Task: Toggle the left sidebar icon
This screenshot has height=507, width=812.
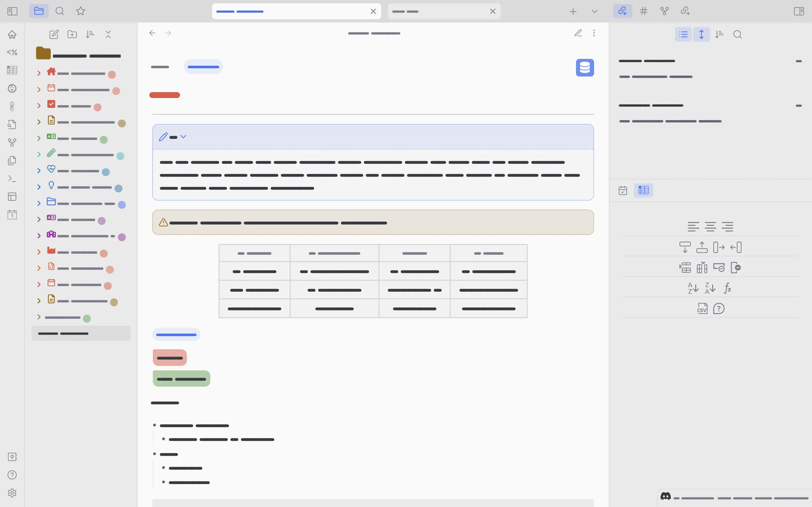Action: [12, 11]
